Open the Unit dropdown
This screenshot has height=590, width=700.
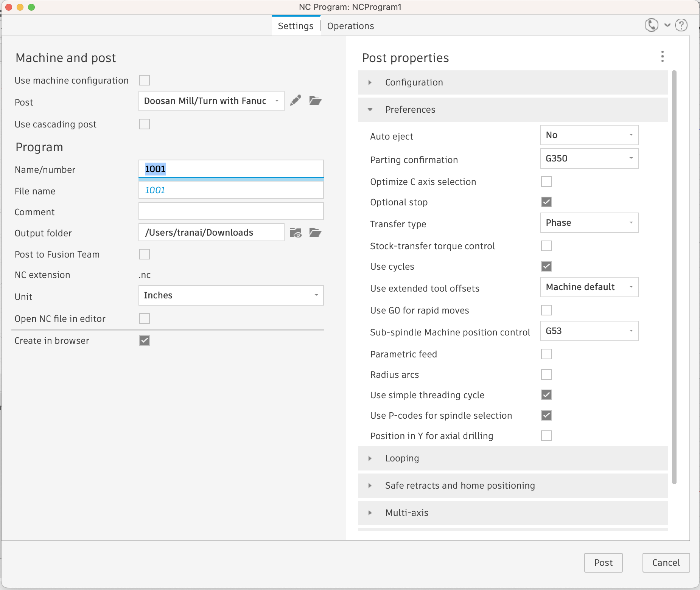tap(317, 295)
